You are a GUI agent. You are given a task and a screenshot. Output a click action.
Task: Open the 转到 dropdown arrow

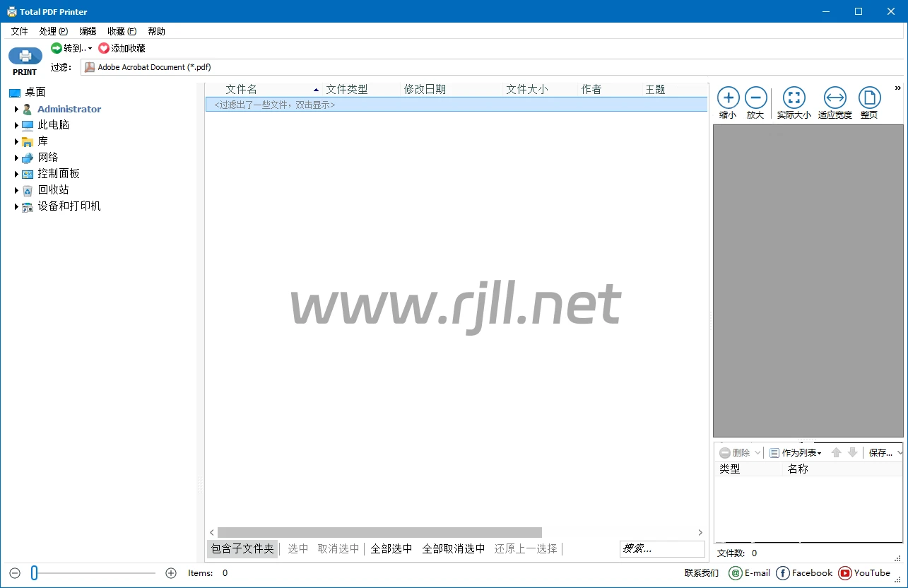click(x=90, y=49)
